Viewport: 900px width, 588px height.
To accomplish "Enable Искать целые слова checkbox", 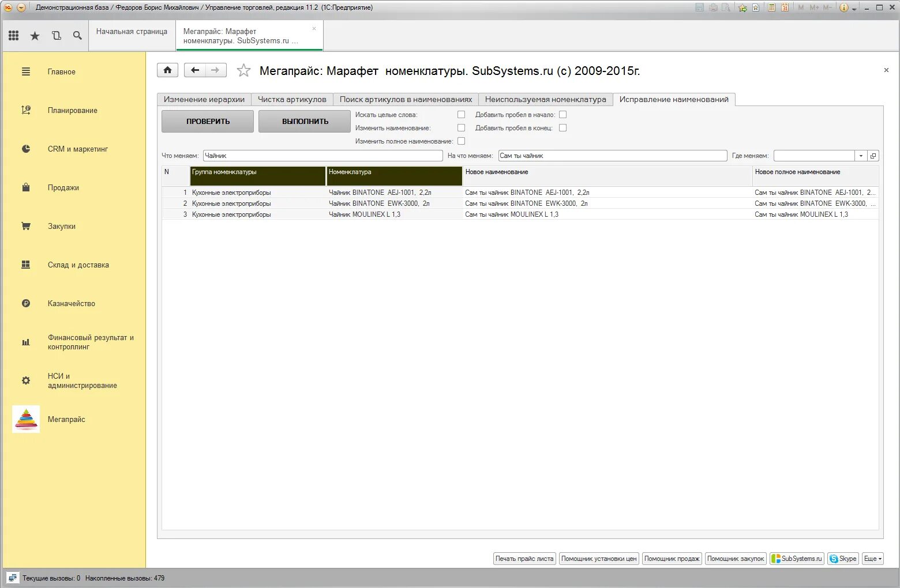I will point(461,115).
